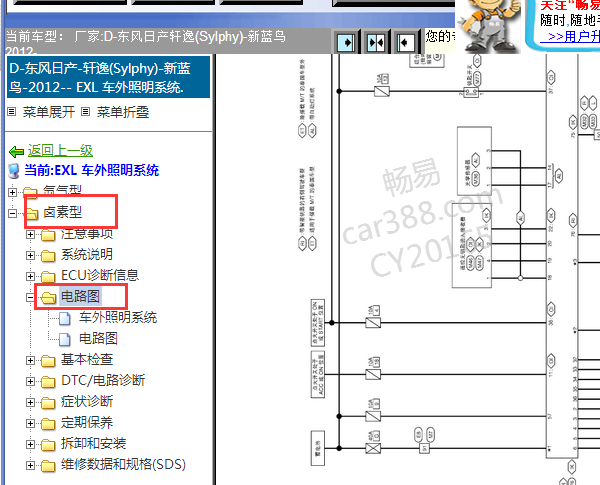Screen dimensions: 600x485
Task: Expand the DTC/电路诊断 node
Action: click(x=31, y=381)
